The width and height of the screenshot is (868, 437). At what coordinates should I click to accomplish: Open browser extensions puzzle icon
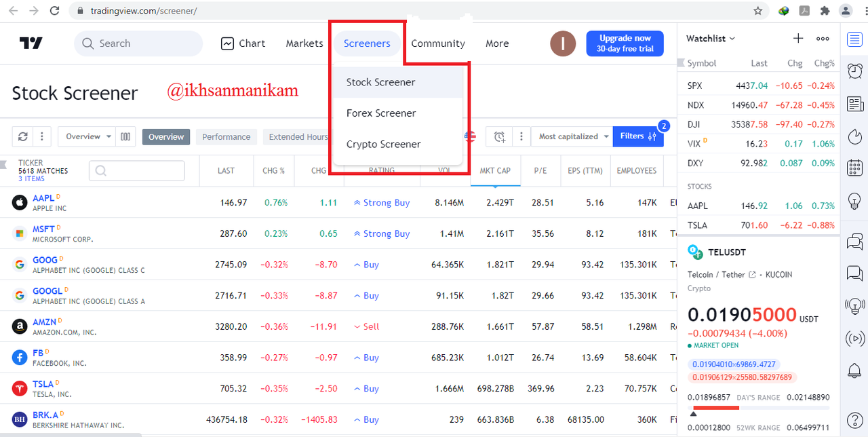pyautogui.click(x=825, y=11)
